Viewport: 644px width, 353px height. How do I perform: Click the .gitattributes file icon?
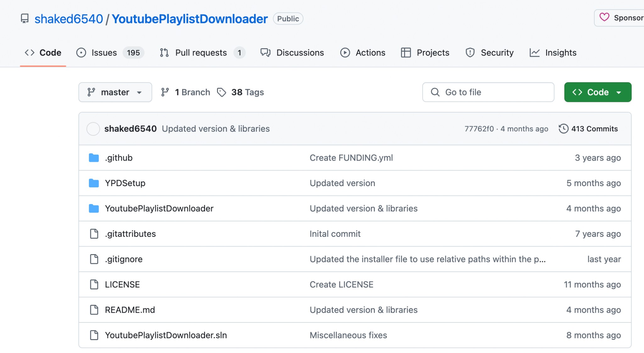[94, 234]
